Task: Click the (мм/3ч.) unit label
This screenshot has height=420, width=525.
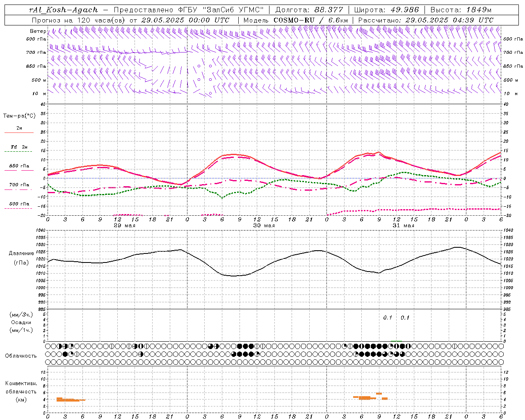Action: point(21,315)
